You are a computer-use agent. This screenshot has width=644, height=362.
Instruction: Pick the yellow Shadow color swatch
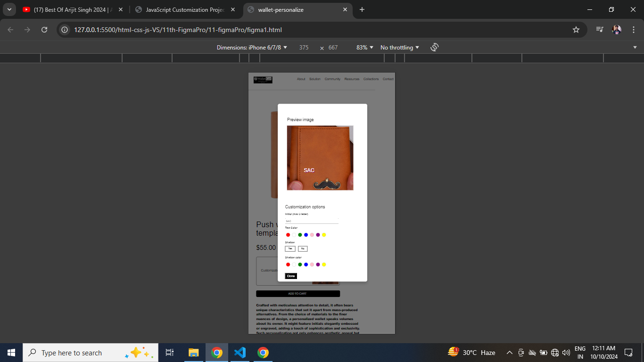point(324,264)
